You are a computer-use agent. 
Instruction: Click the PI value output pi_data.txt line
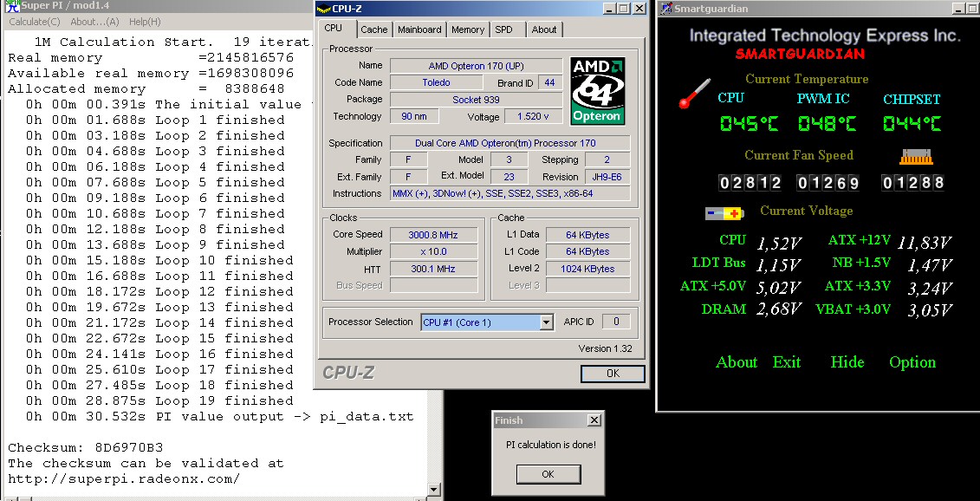click(219, 417)
